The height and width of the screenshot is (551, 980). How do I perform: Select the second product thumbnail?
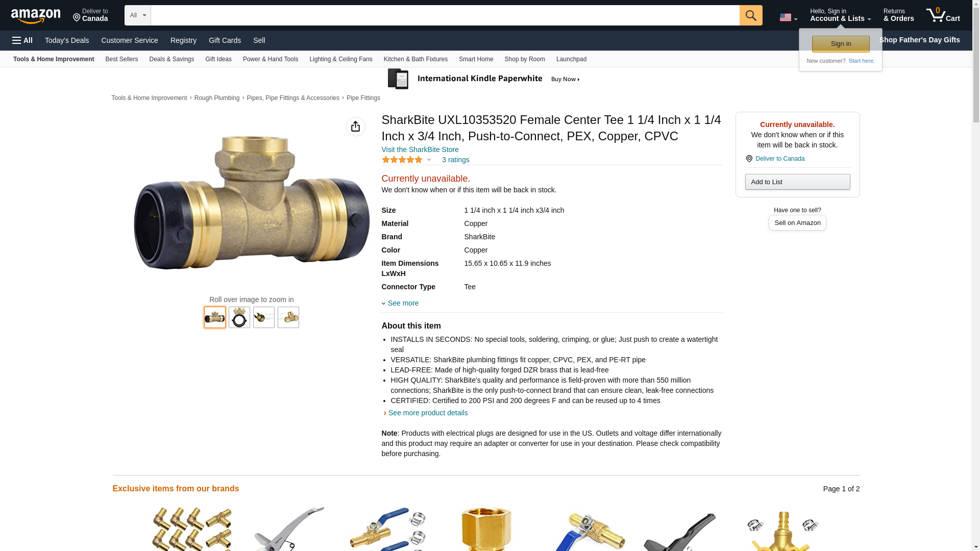[239, 317]
